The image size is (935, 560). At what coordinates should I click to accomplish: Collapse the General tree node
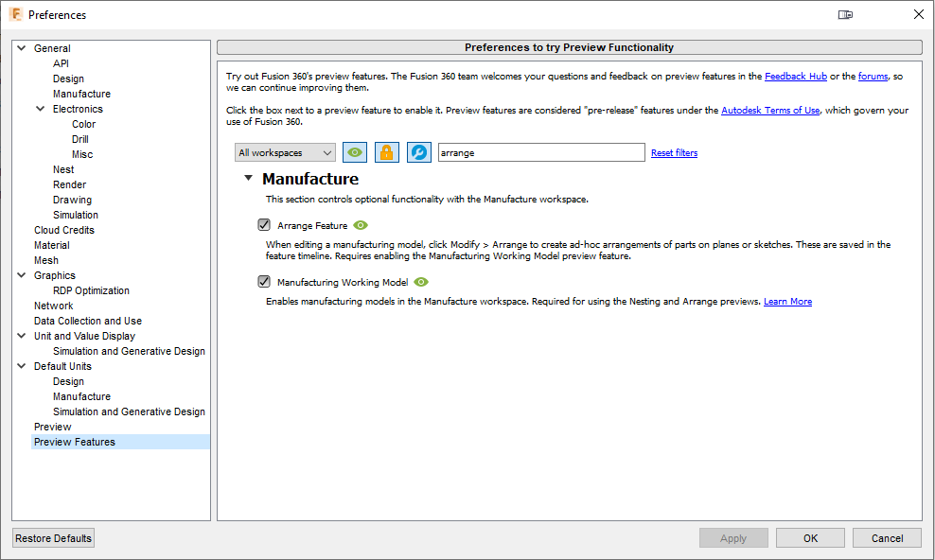coord(22,48)
